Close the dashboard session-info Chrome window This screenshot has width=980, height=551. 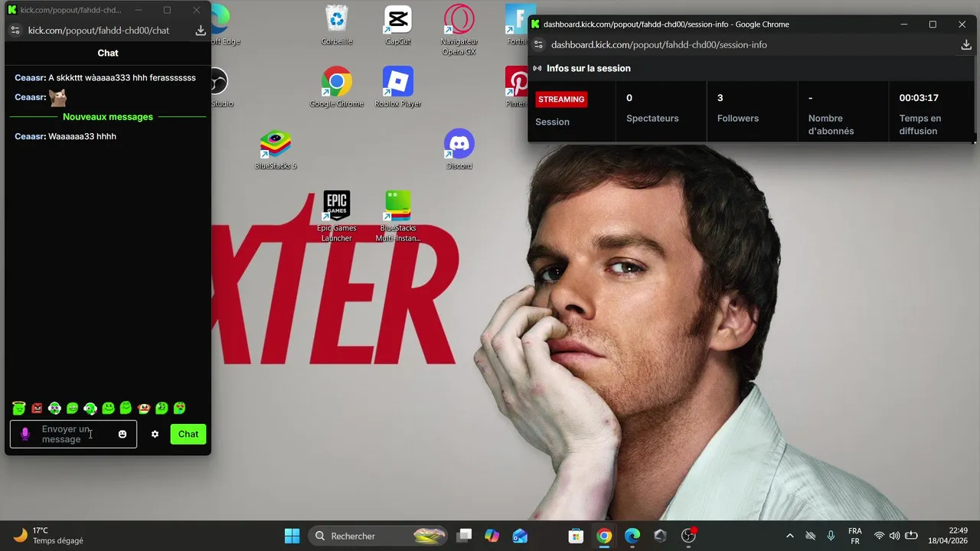click(962, 24)
